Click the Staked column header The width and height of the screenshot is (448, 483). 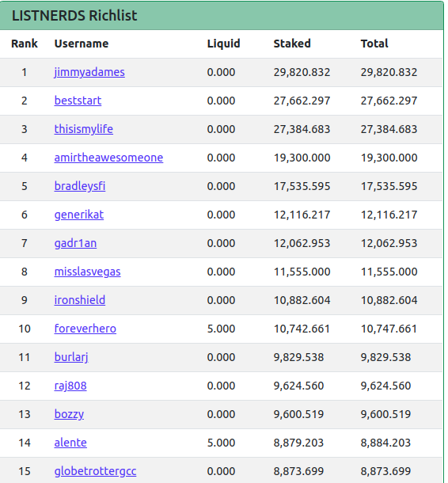pyautogui.click(x=292, y=44)
